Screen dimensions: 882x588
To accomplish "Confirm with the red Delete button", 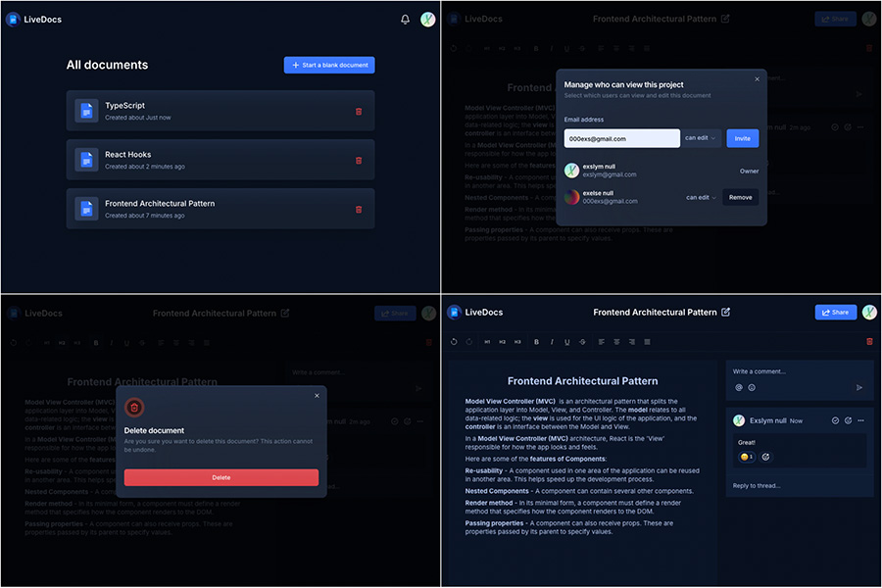I will tap(221, 477).
